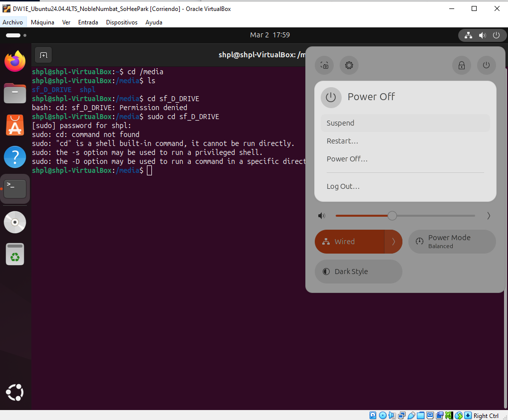Open the Dispositivos menu
Image resolution: width=508 pixels, height=420 pixels.
click(122, 22)
